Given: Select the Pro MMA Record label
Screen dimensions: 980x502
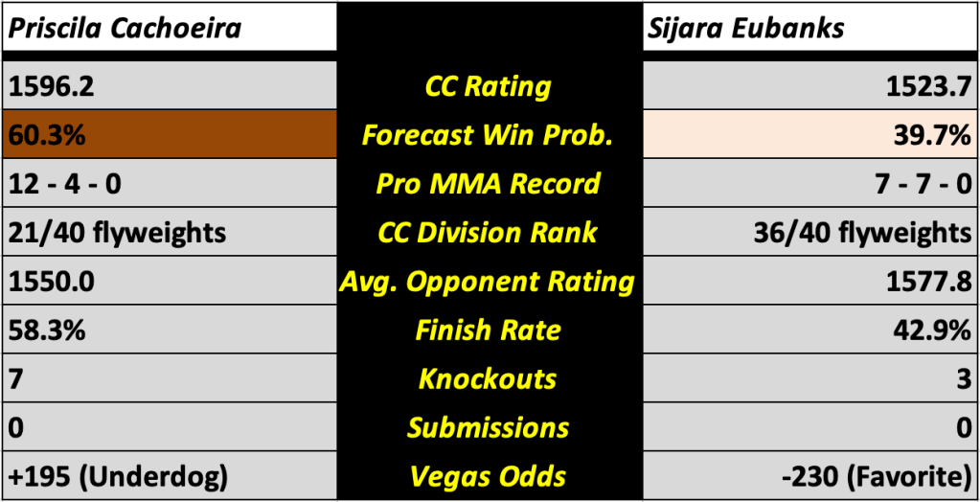Looking at the screenshot, I should (x=488, y=184).
